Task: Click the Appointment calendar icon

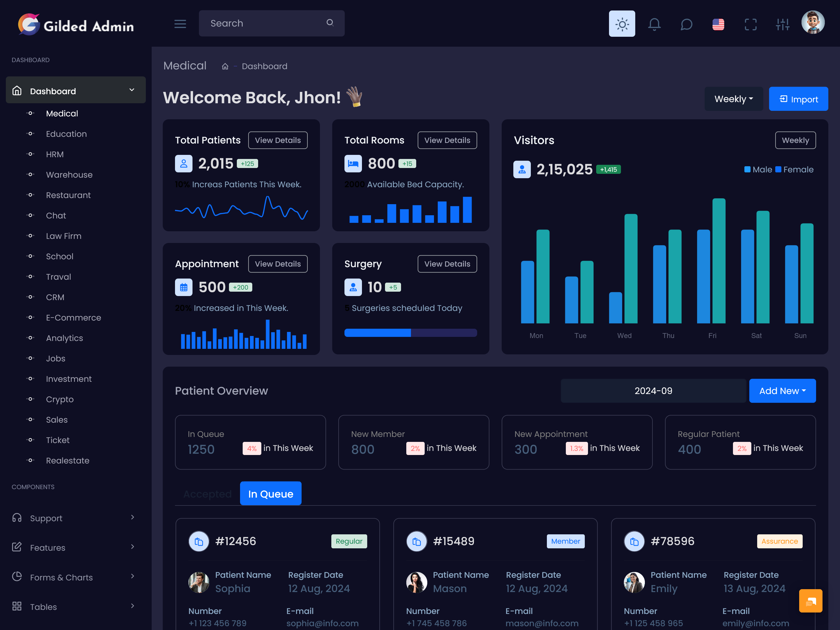Action: coord(183,286)
